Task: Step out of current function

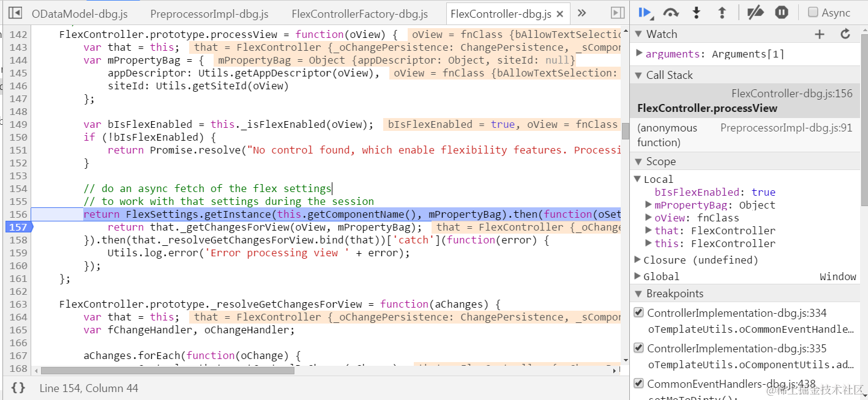Action: 722,12
